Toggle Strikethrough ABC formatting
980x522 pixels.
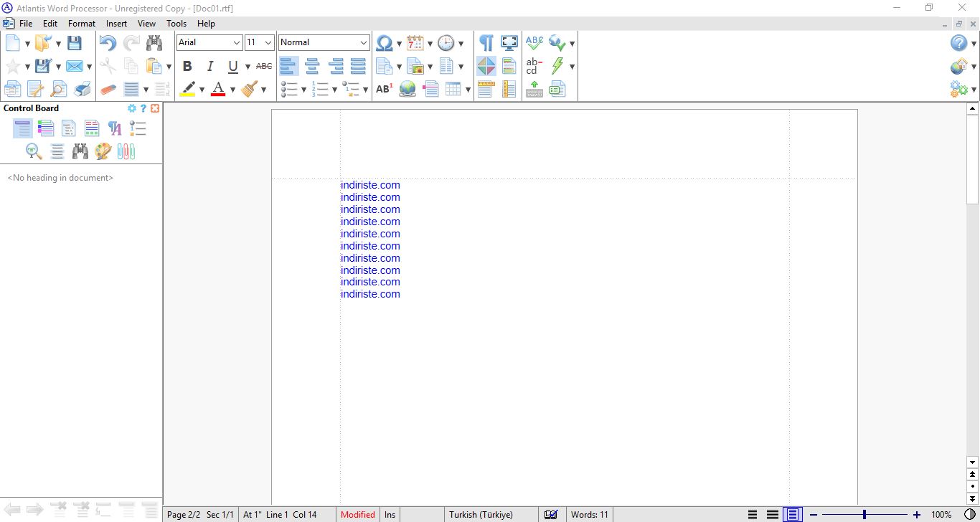[264, 66]
